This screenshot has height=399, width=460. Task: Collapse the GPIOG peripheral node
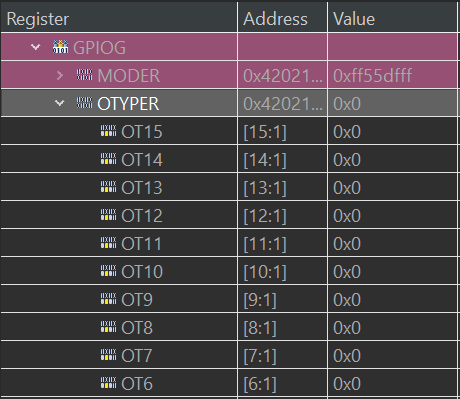[36, 47]
